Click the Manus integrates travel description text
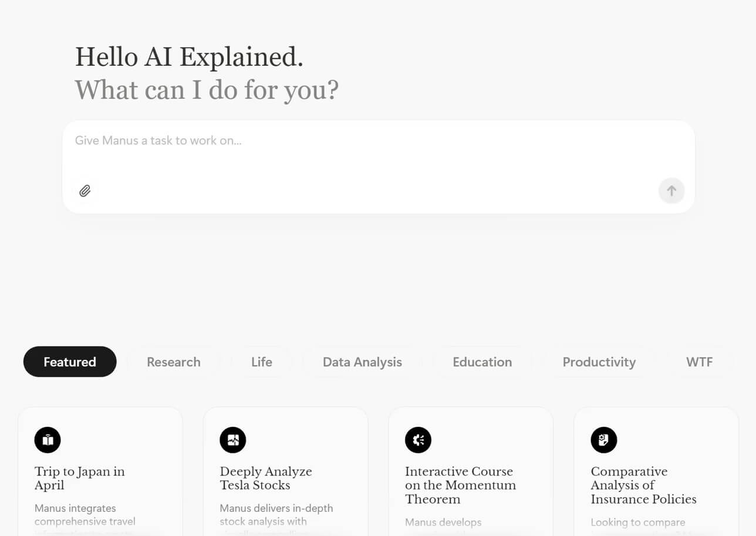This screenshot has height=536, width=756. [x=85, y=515]
